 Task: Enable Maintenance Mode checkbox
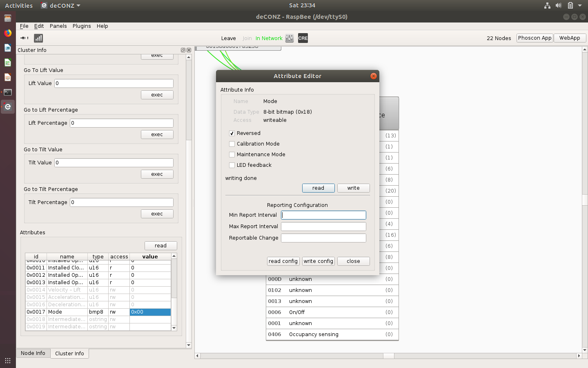coord(232,155)
